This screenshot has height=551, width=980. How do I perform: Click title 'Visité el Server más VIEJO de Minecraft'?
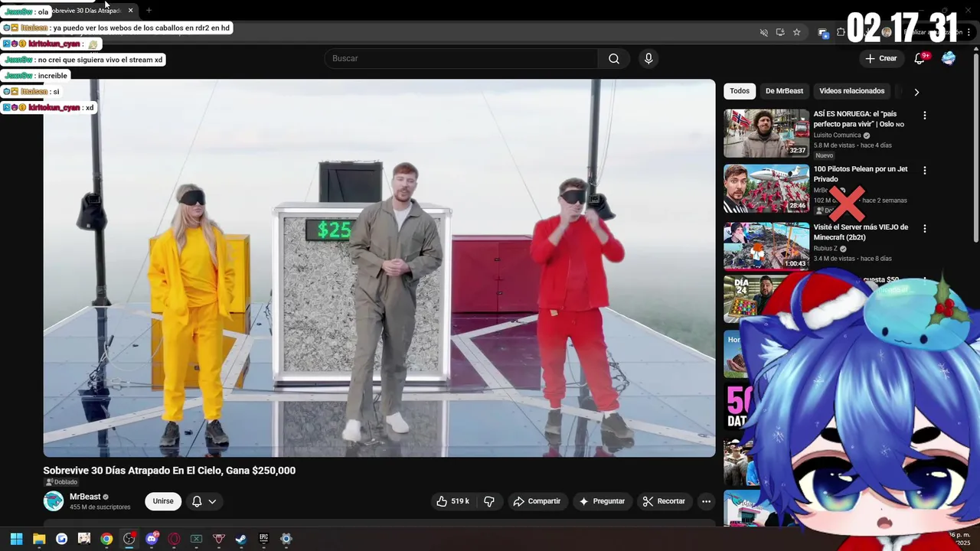click(861, 232)
